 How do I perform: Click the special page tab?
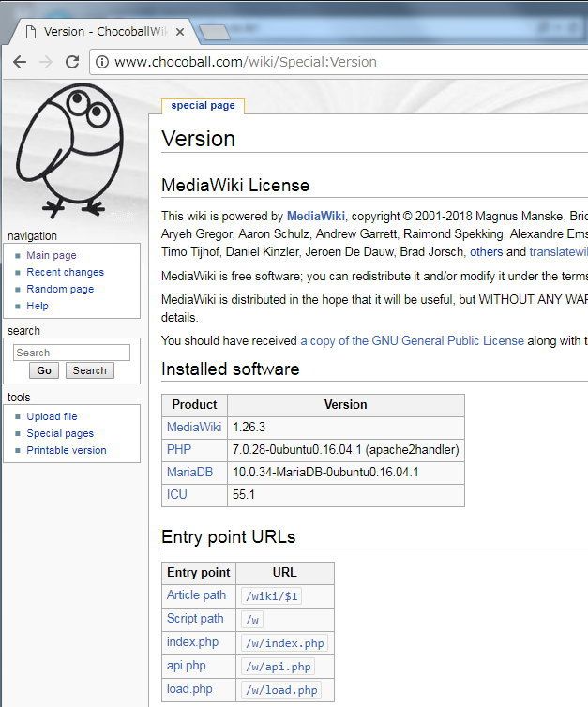[x=203, y=106]
